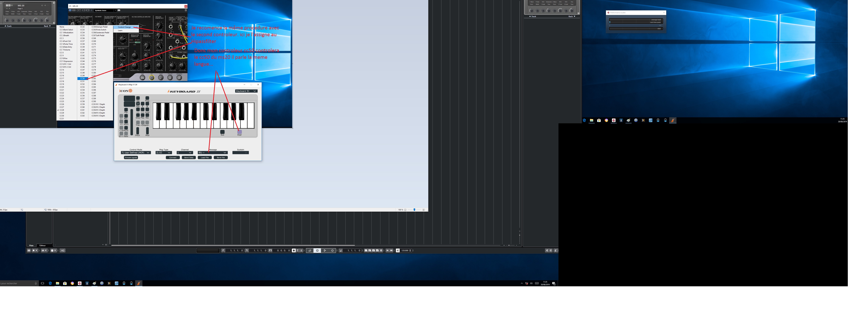Click the Save File button
Screen dimensions: 868x326
point(221,158)
